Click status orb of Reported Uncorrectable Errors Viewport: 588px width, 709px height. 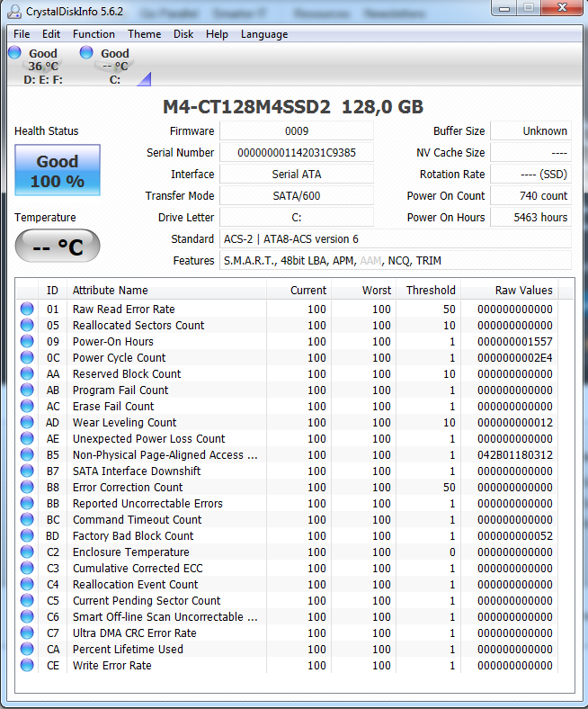[x=27, y=503]
